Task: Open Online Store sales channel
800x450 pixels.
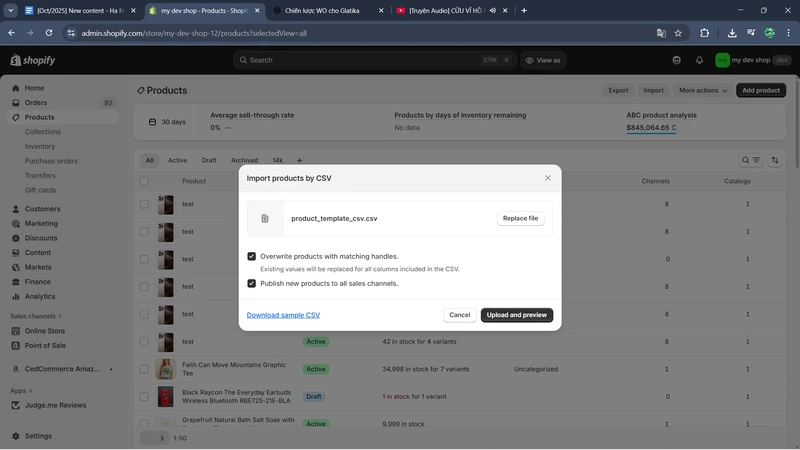Action: click(x=44, y=331)
